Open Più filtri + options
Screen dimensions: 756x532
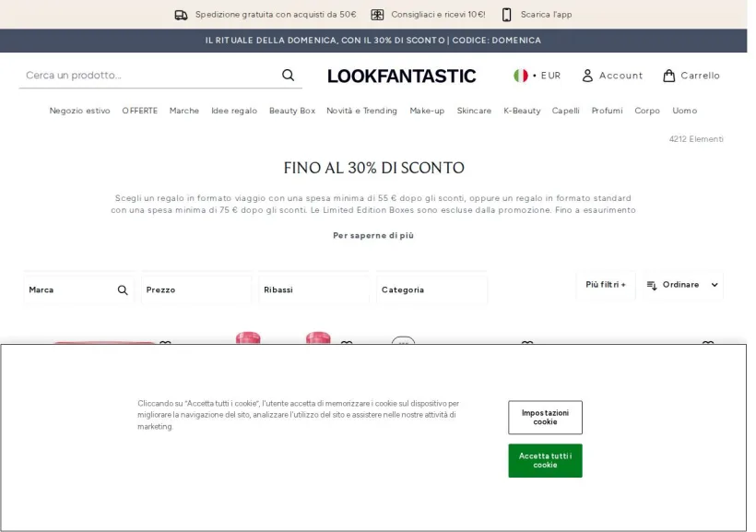pyautogui.click(x=606, y=285)
